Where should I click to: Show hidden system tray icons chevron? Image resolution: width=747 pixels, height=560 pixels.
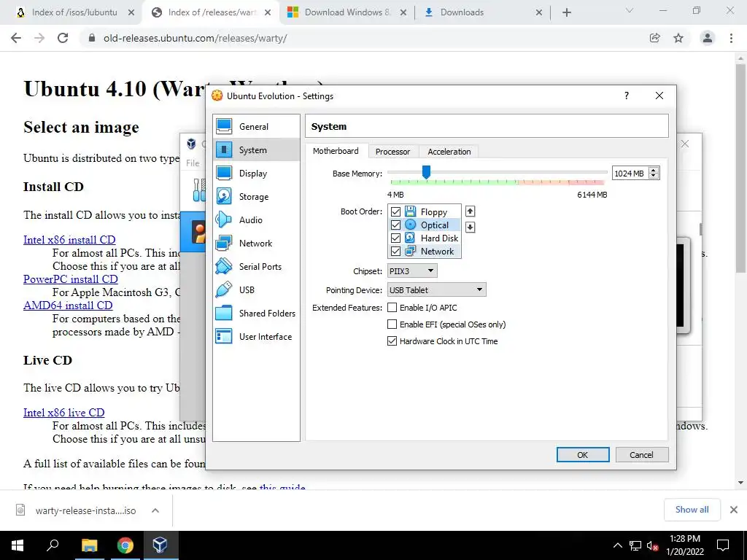617,545
